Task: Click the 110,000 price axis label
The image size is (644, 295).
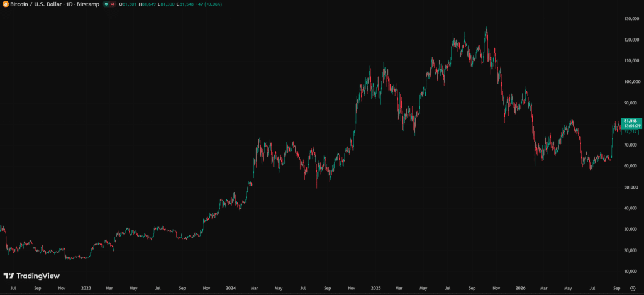Action: (630, 61)
